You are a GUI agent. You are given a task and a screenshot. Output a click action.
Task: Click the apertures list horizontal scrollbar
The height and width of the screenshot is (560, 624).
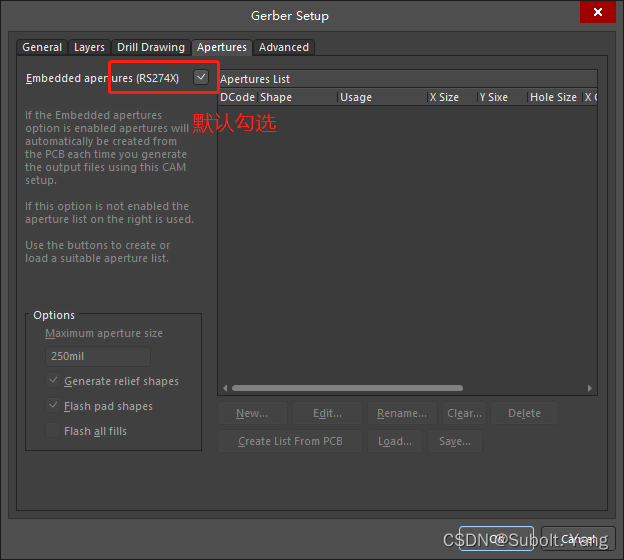347,388
